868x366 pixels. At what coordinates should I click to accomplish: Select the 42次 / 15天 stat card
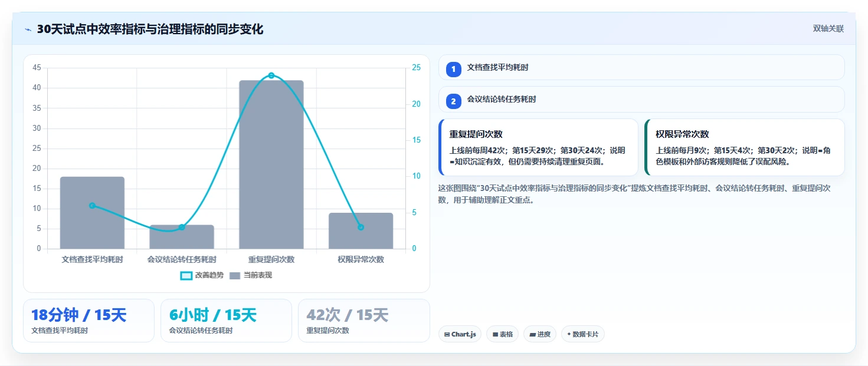[364, 321]
